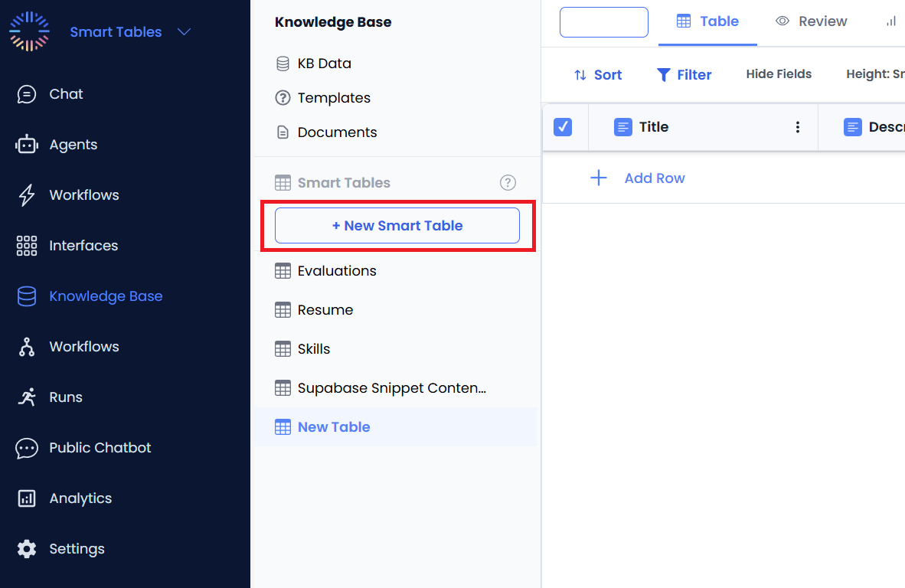Viewport: 905px width, 588px height.
Task: Click the Public Chatbot speech bubble icon
Action: tap(27, 447)
